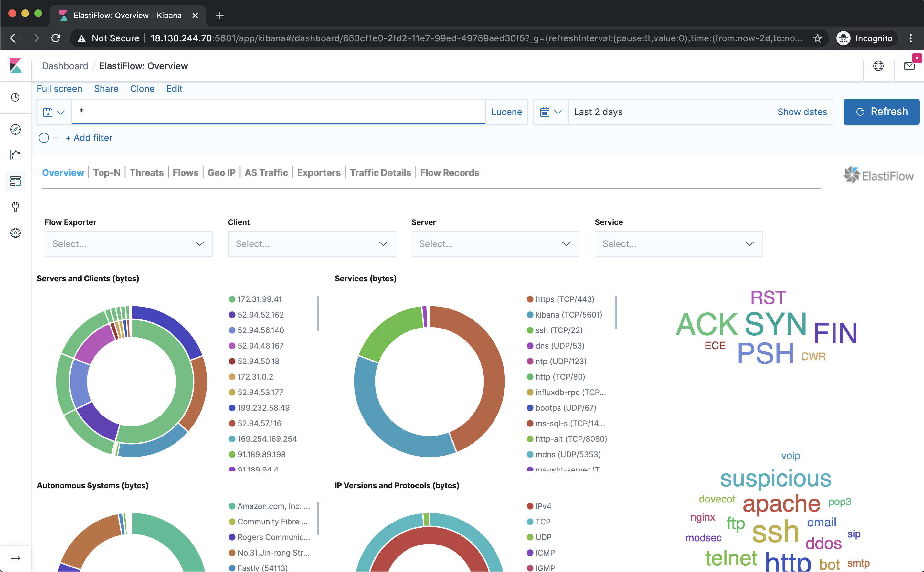Open the help lifebuoy icon
This screenshot has height=572, width=924.
pyautogui.click(x=878, y=66)
